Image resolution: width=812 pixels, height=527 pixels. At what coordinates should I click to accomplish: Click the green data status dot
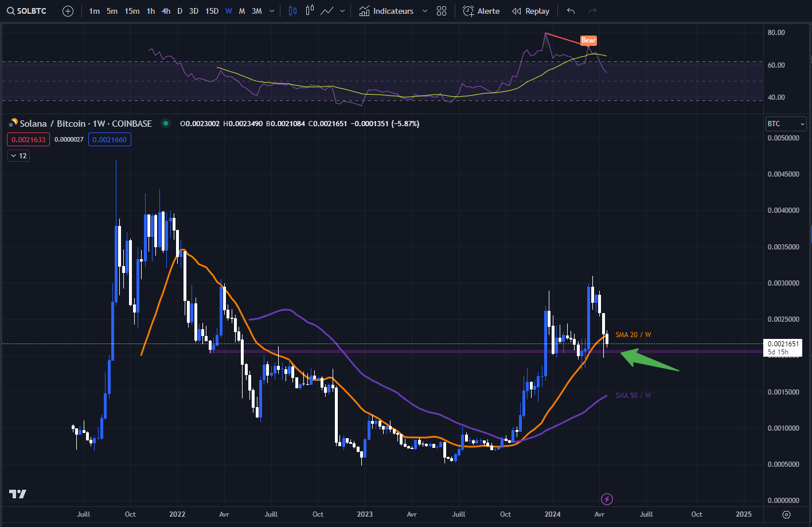(165, 123)
